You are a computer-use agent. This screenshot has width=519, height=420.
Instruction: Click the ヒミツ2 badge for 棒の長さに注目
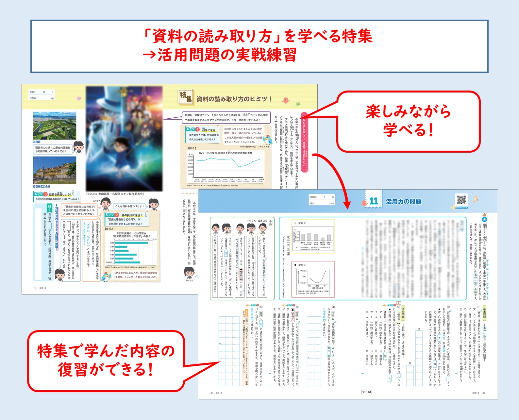pyautogui.click(x=112, y=215)
